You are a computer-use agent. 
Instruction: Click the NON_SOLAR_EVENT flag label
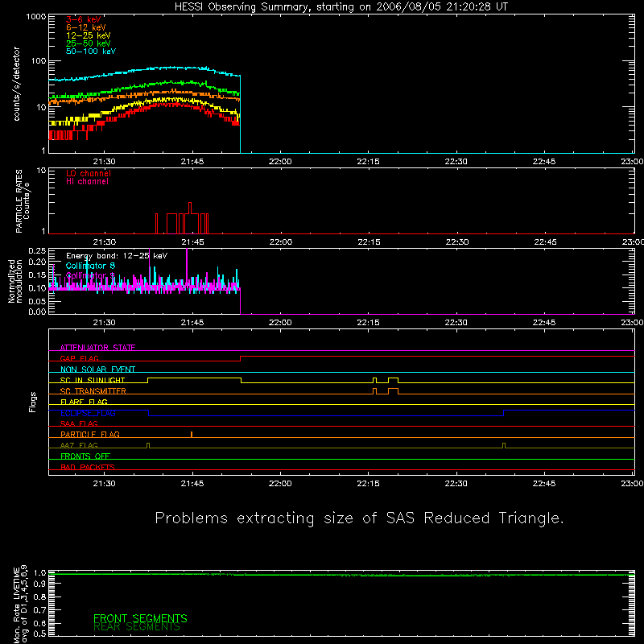(97, 369)
